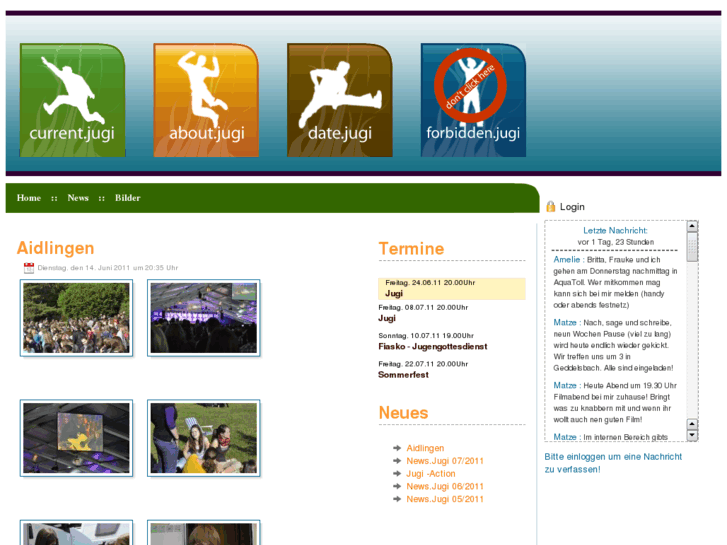Open the Aidlingen link under Neues
Screen dimensions: 727x545
[x=425, y=448]
